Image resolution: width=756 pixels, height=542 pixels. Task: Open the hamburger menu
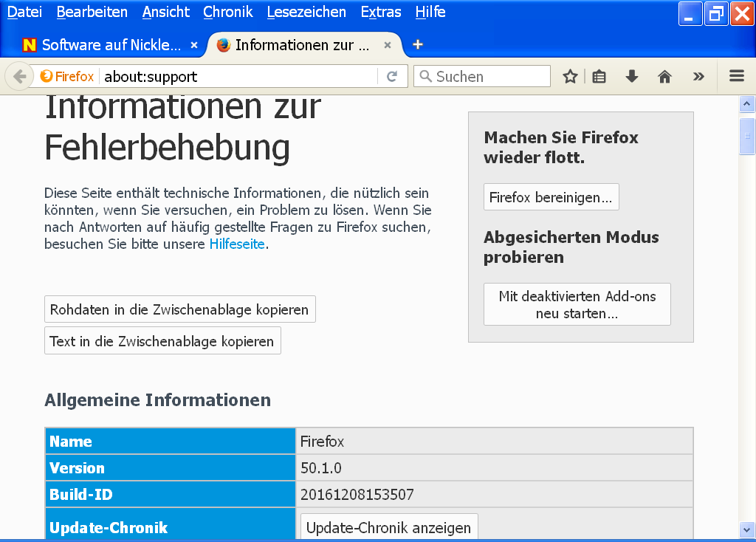click(737, 76)
